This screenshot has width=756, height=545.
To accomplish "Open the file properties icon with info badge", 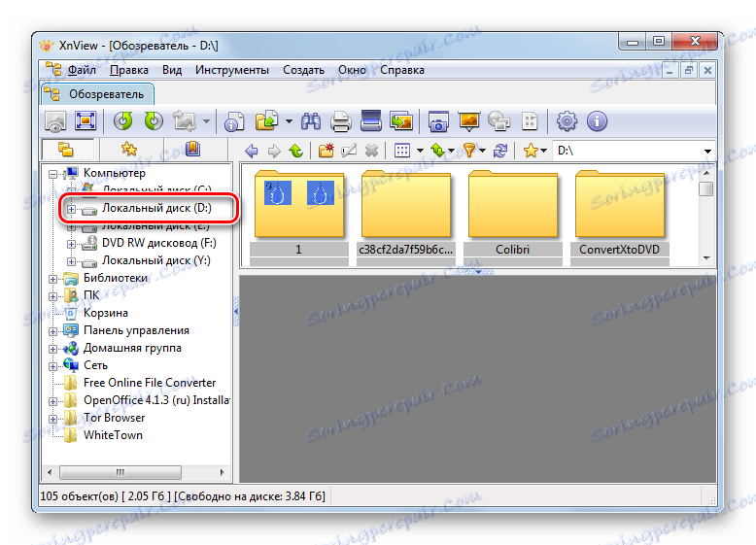I will click(x=234, y=121).
